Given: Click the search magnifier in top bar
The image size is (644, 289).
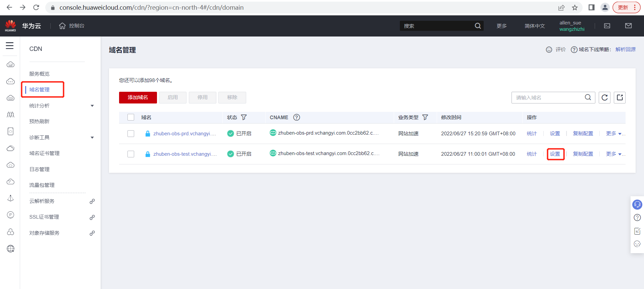Looking at the screenshot, I should point(478,26).
